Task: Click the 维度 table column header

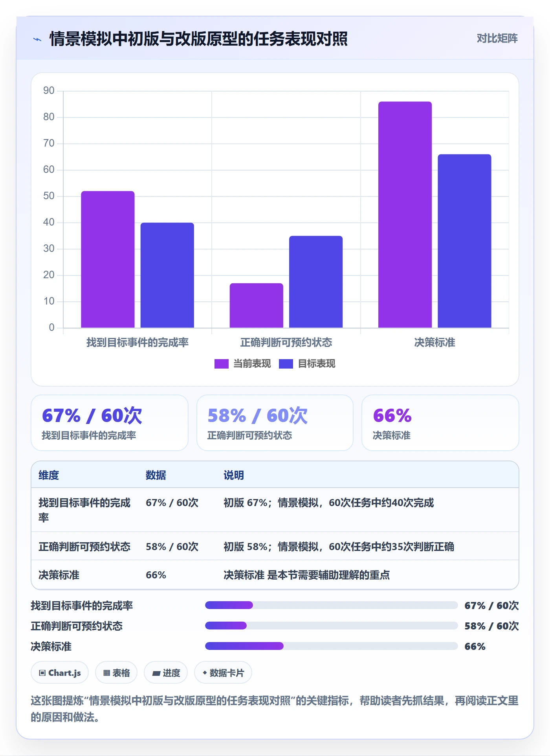Action: (49, 475)
